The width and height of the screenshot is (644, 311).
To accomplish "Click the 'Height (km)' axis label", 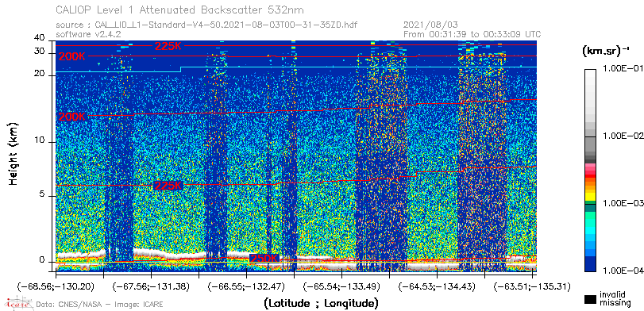I will (13, 153).
